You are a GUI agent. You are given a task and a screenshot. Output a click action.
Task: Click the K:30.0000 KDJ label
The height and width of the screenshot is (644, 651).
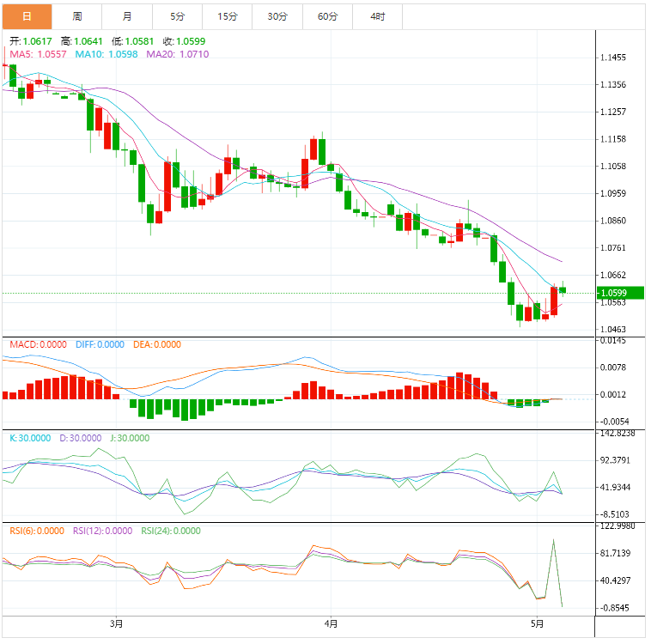point(30,438)
